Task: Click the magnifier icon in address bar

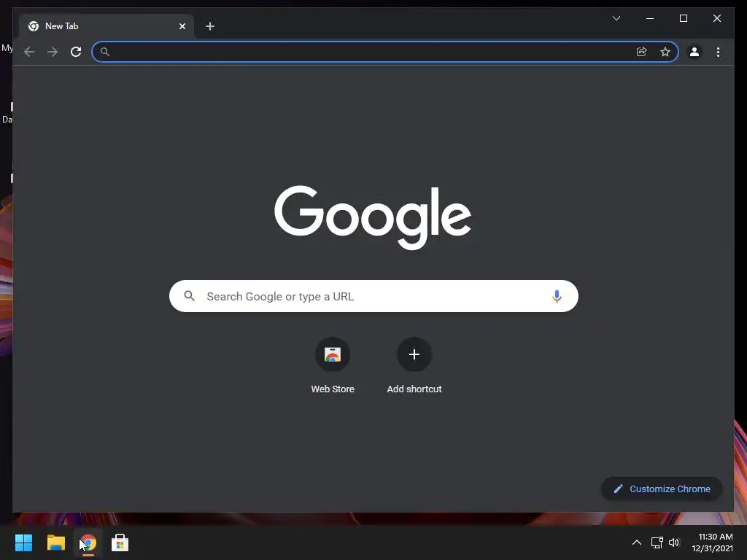Action: pyautogui.click(x=105, y=52)
